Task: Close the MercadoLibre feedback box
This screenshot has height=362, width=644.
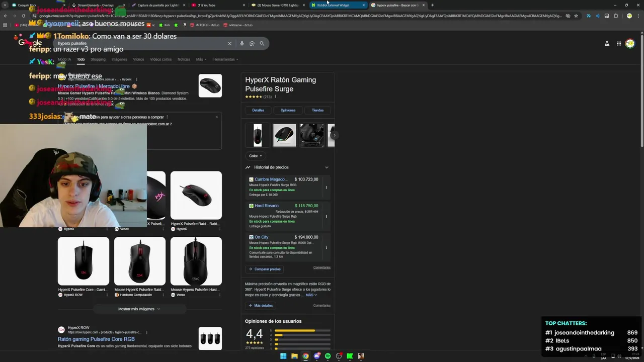Action: coord(217,117)
